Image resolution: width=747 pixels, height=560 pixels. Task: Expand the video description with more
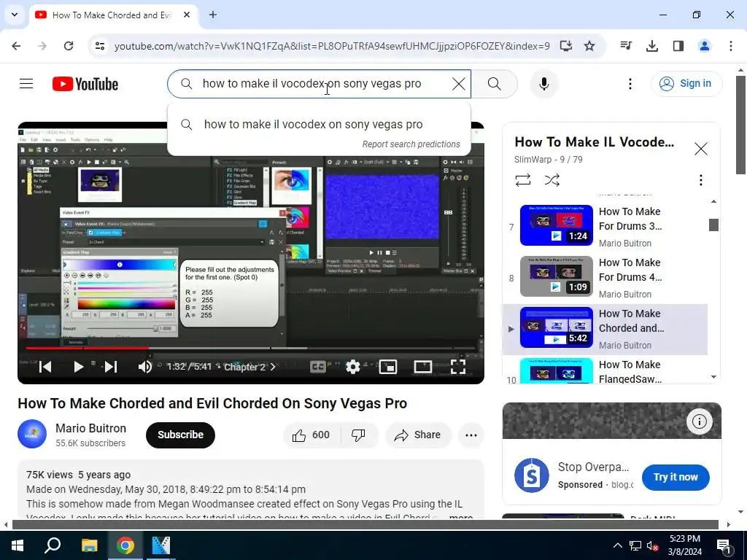461,517
